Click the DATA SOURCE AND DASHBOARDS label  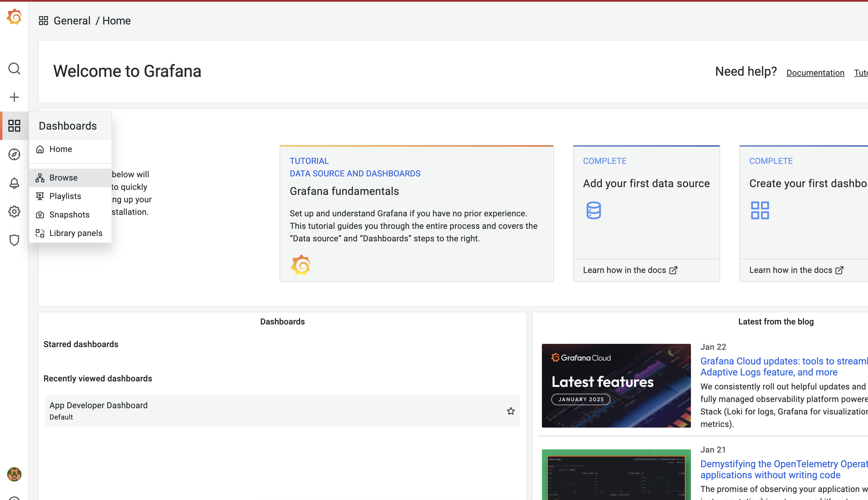pyautogui.click(x=355, y=173)
